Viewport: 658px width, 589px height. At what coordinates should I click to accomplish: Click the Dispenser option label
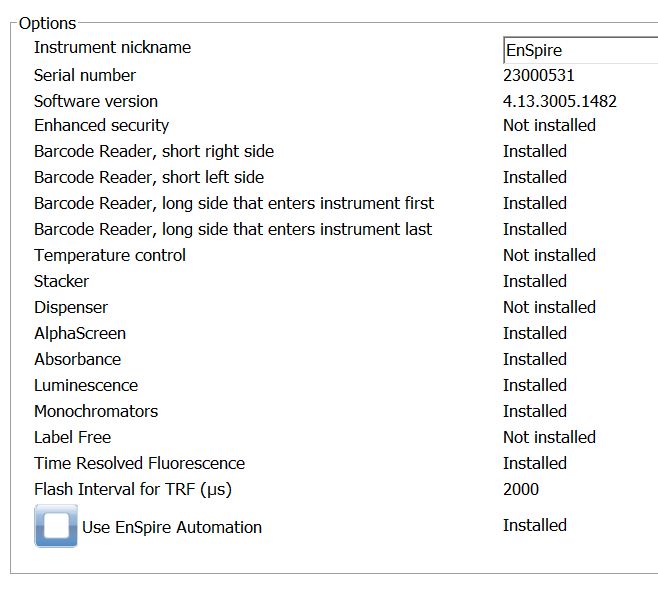(70, 307)
